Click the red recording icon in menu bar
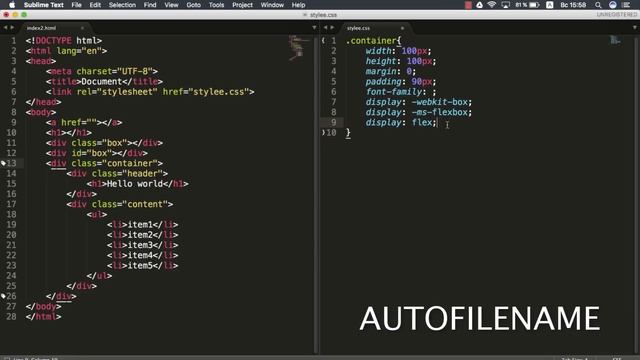 468,5
